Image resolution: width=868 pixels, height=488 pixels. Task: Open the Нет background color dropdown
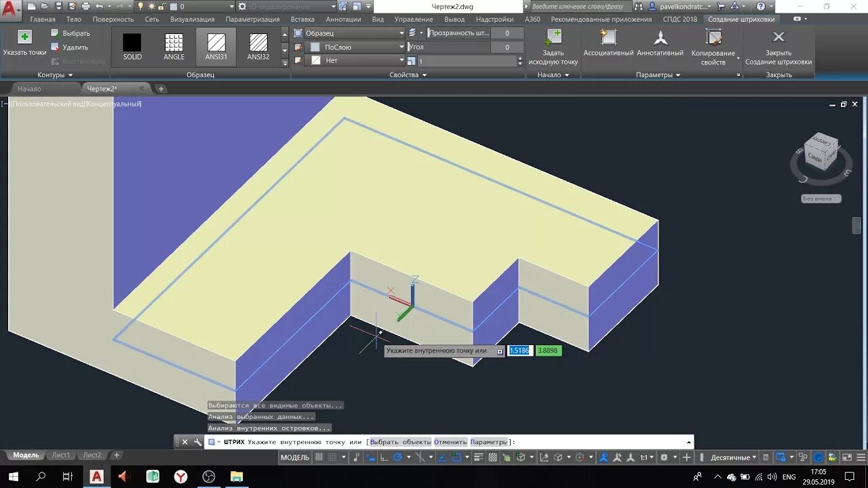(x=355, y=60)
